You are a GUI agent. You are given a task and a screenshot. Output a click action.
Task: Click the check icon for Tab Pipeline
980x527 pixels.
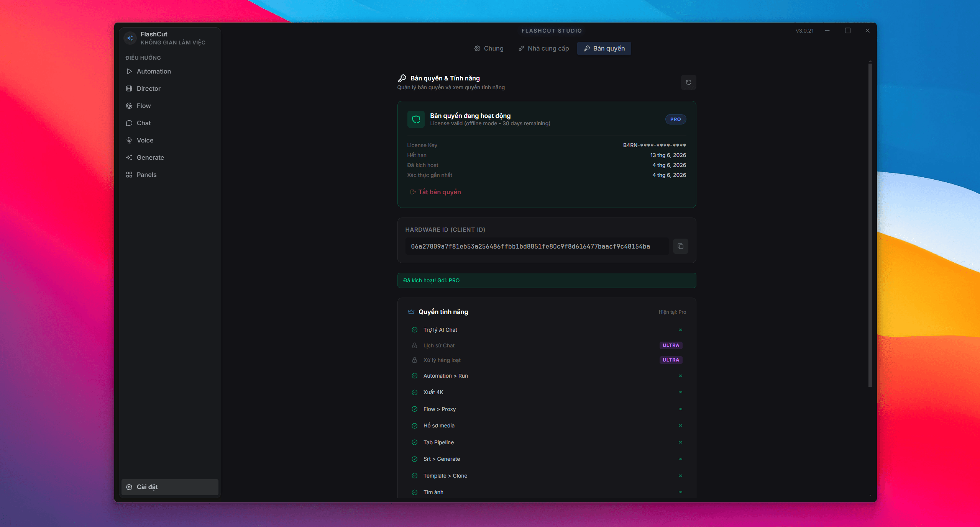[414, 442]
